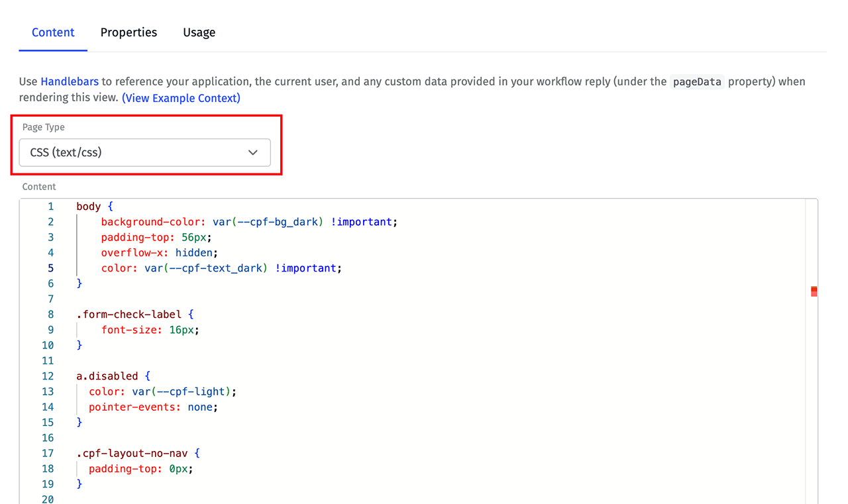The height and width of the screenshot is (504, 848).
Task: Select the Content tab
Action: tap(53, 32)
